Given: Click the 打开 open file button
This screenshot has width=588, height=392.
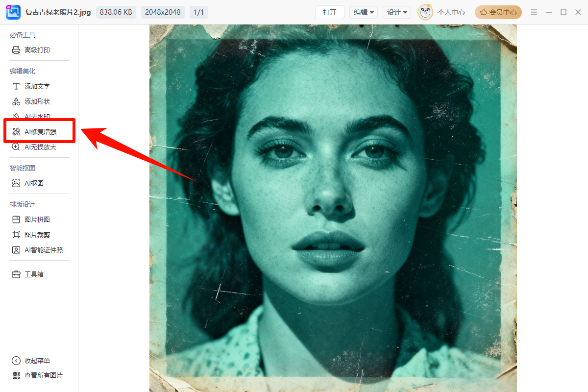Looking at the screenshot, I should click(x=330, y=12).
